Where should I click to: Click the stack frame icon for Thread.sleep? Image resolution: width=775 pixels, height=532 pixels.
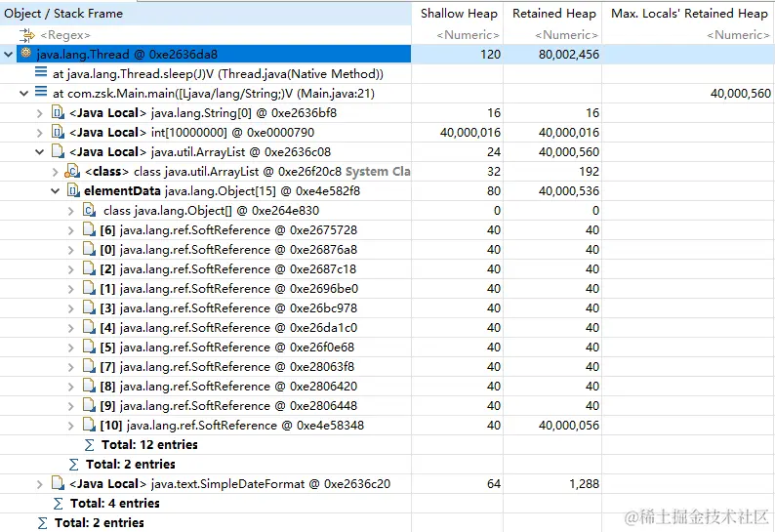point(41,72)
